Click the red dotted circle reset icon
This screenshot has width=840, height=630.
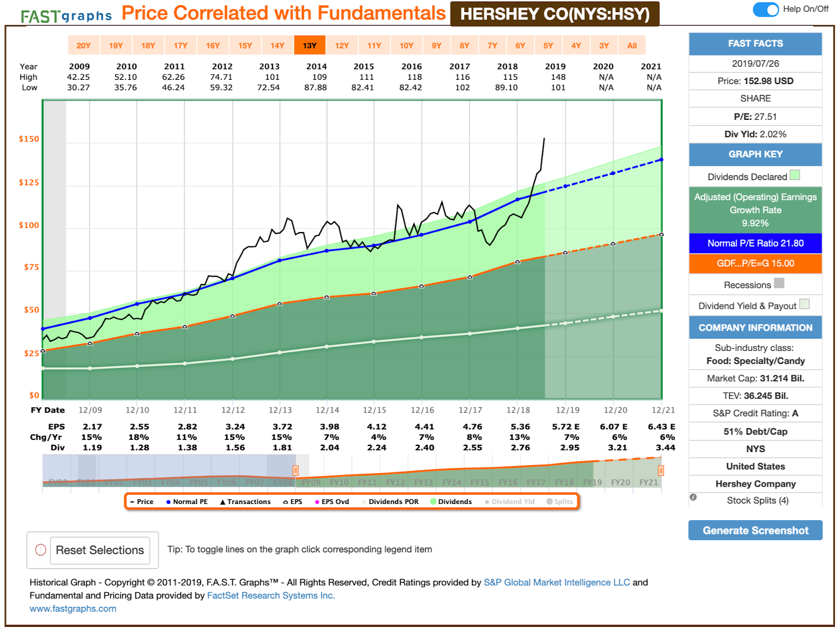[40, 550]
